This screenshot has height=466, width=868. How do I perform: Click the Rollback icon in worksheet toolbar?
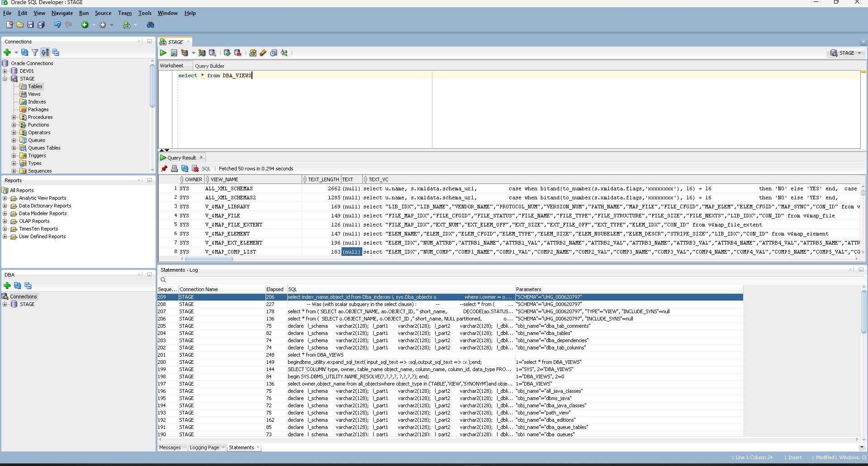[x=238, y=53]
